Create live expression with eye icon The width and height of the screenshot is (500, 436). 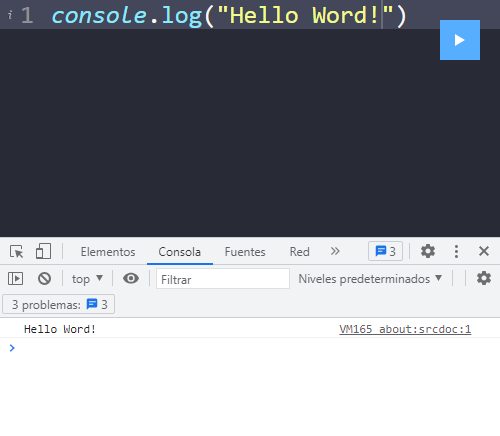131,278
